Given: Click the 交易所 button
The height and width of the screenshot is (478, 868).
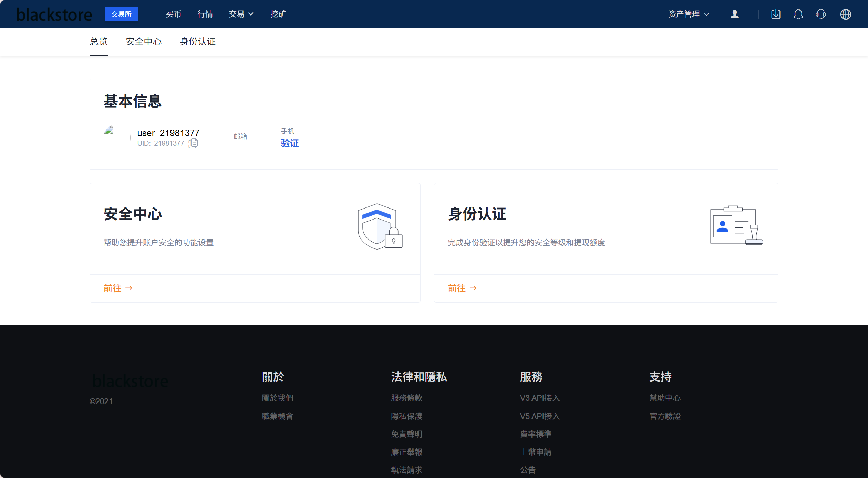Looking at the screenshot, I should [x=121, y=14].
